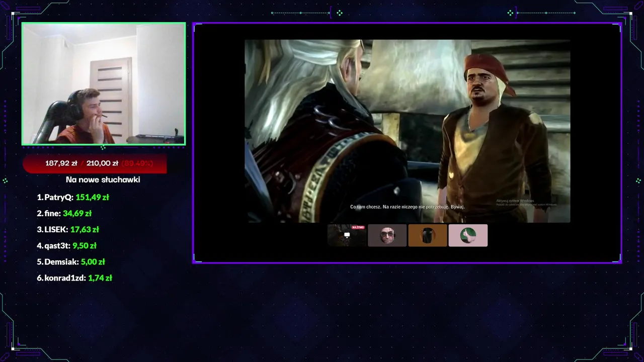Select the screen-share tile marked NA ŻYWO
This screenshot has height=362, width=644.
(347, 235)
